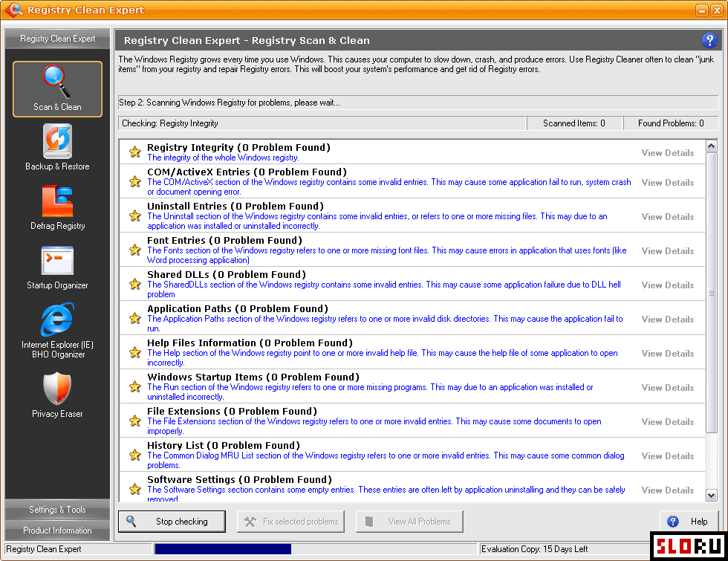Click the results list scrollbar up arrow
Viewport: 728px width, 561px height.
tap(712, 146)
